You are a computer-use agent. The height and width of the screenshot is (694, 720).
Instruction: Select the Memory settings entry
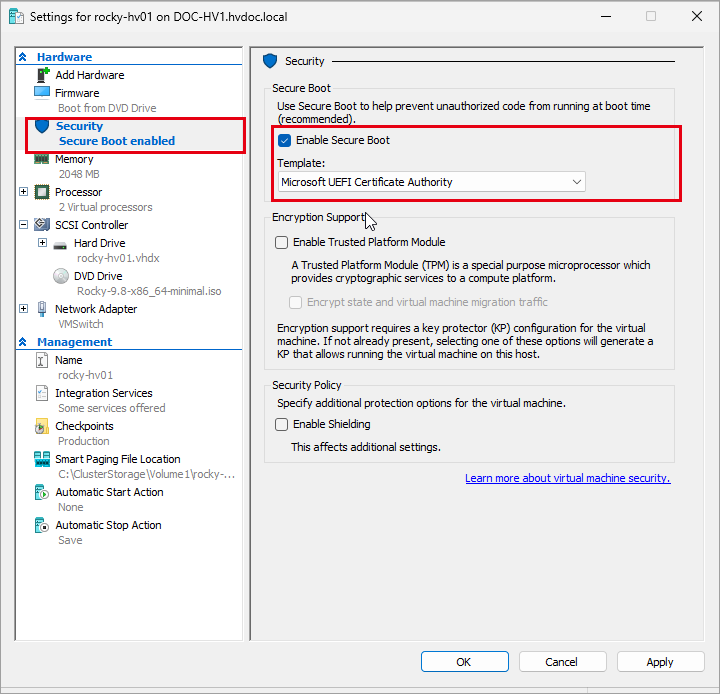[74, 159]
